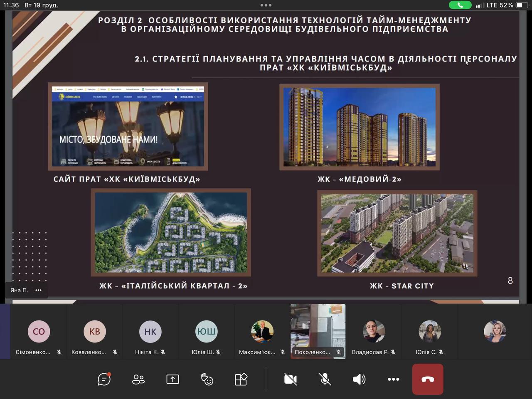
Task: Turn on the camera
Action: 291,379
